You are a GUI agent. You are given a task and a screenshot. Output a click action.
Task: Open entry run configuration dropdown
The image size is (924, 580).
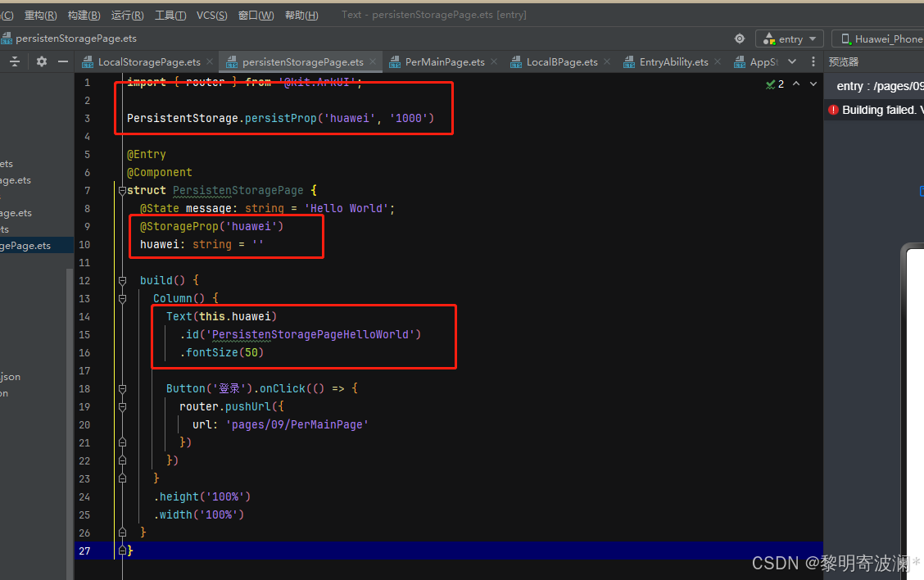pyautogui.click(x=789, y=39)
